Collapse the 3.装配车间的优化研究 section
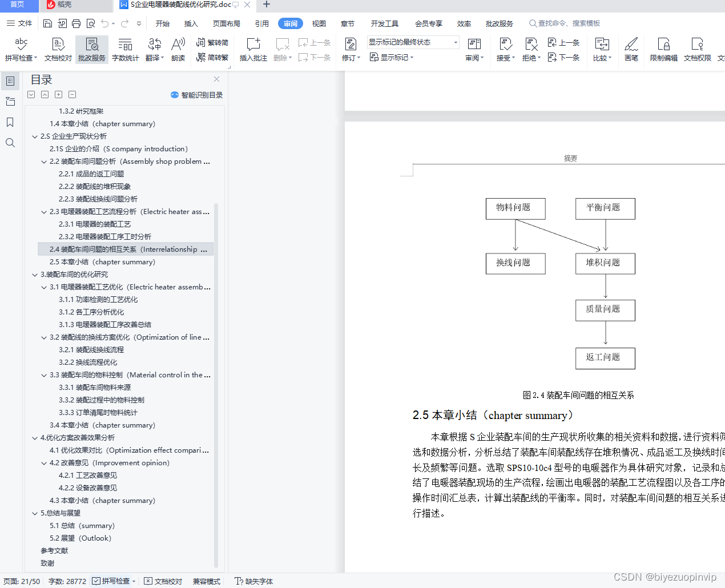 (35, 275)
